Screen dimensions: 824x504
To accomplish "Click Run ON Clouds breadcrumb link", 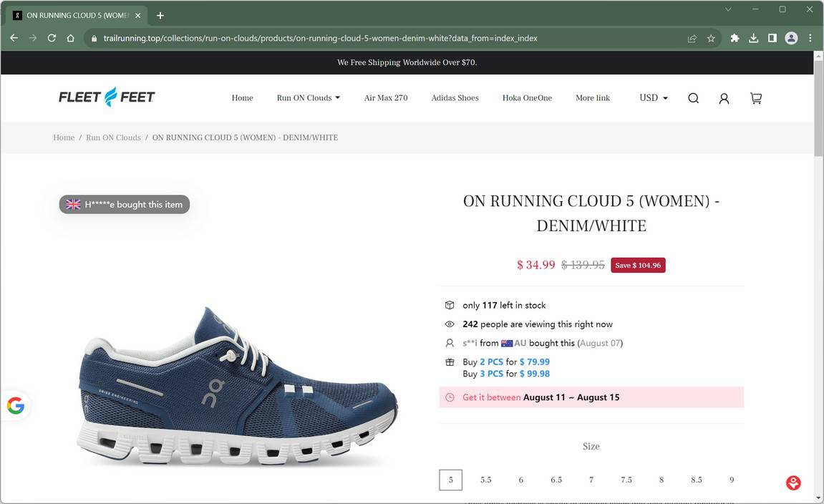I will pyautogui.click(x=114, y=137).
